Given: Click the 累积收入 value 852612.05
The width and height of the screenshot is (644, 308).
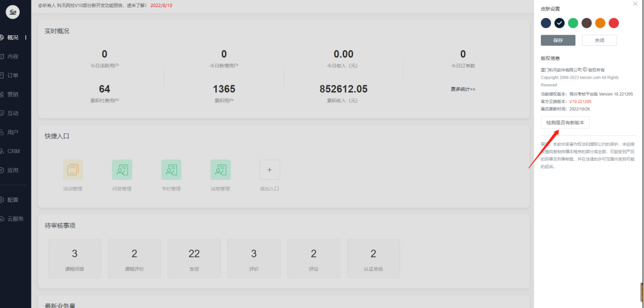Looking at the screenshot, I should [343, 89].
